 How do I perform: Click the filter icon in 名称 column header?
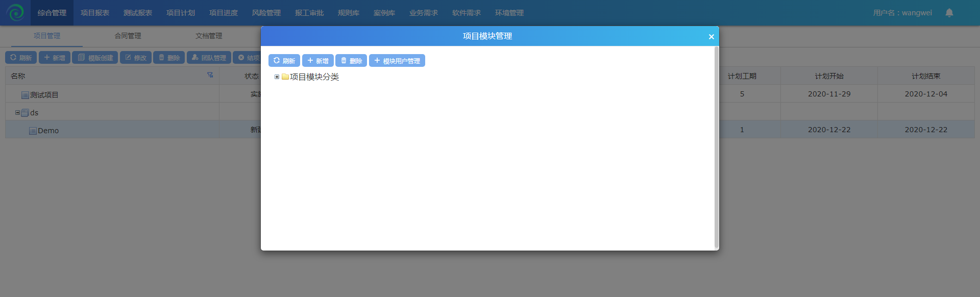[x=210, y=75]
